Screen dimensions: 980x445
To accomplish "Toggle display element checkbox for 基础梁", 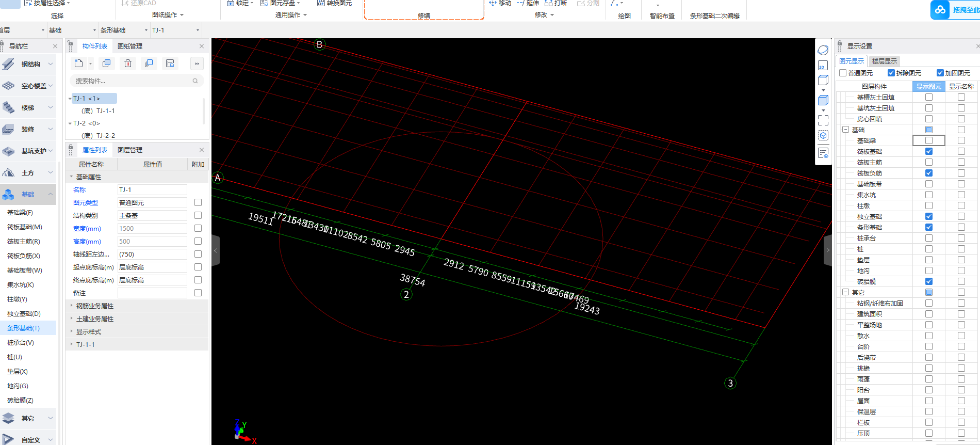I will [929, 140].
